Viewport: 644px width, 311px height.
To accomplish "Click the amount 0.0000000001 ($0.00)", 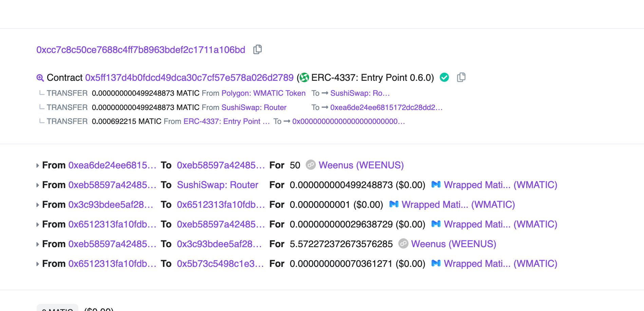I will (336, 204).
